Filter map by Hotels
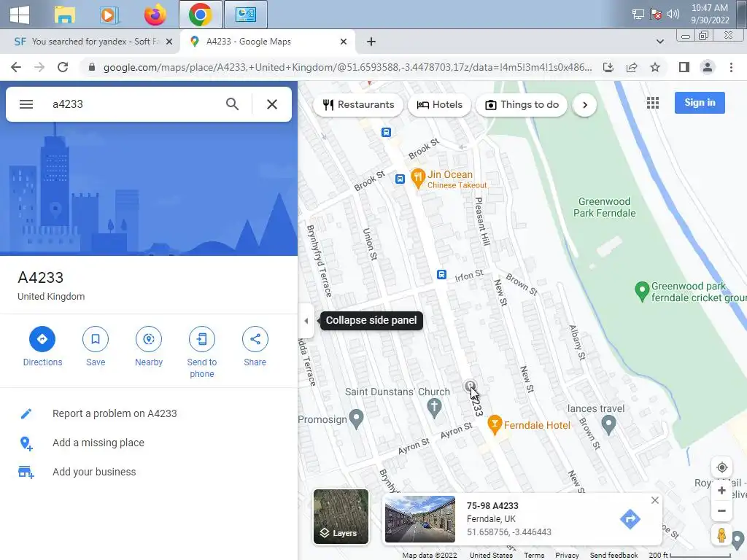747x560 pixels. 439,105
